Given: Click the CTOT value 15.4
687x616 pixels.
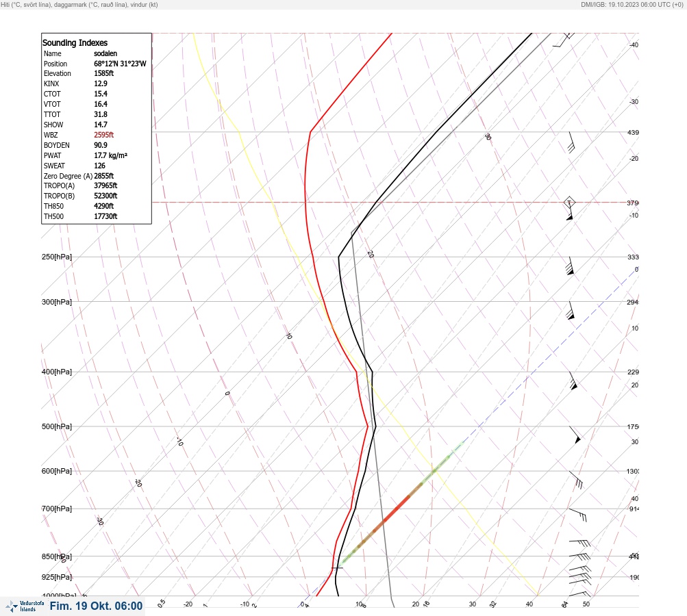Looking at the screenshot, I should pyautogui.click(x=100, y=94).
